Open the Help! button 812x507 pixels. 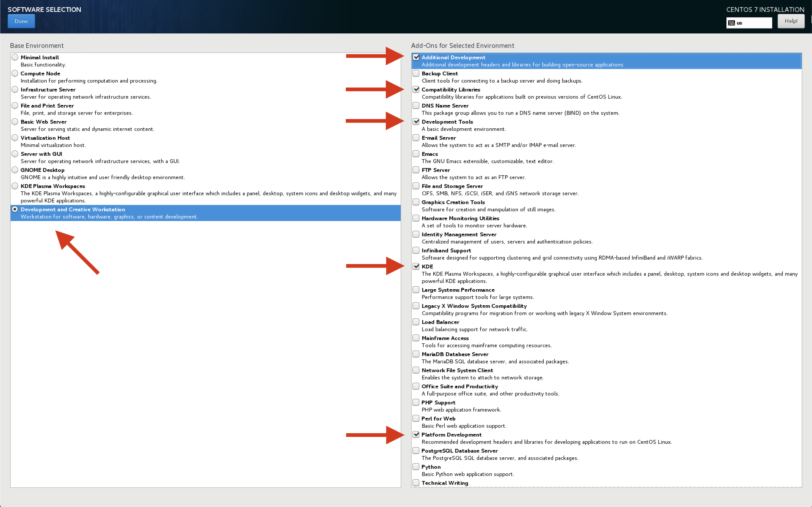(791, 21)
